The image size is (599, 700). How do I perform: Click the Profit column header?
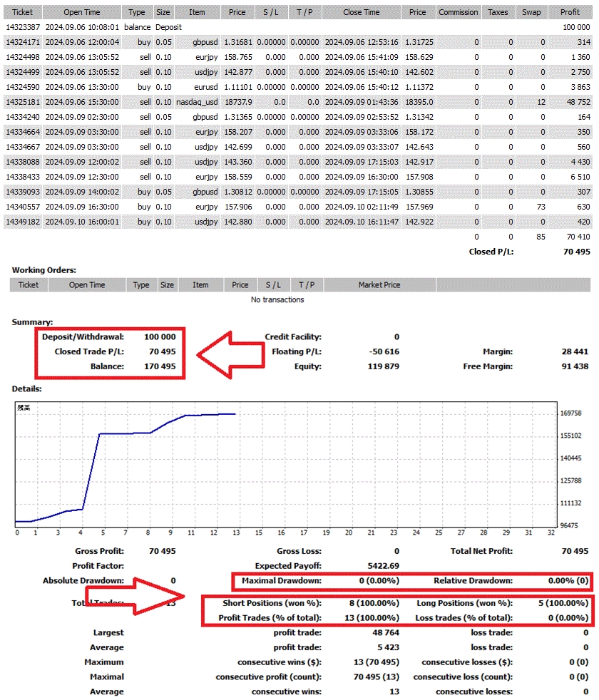coord(570,12)
